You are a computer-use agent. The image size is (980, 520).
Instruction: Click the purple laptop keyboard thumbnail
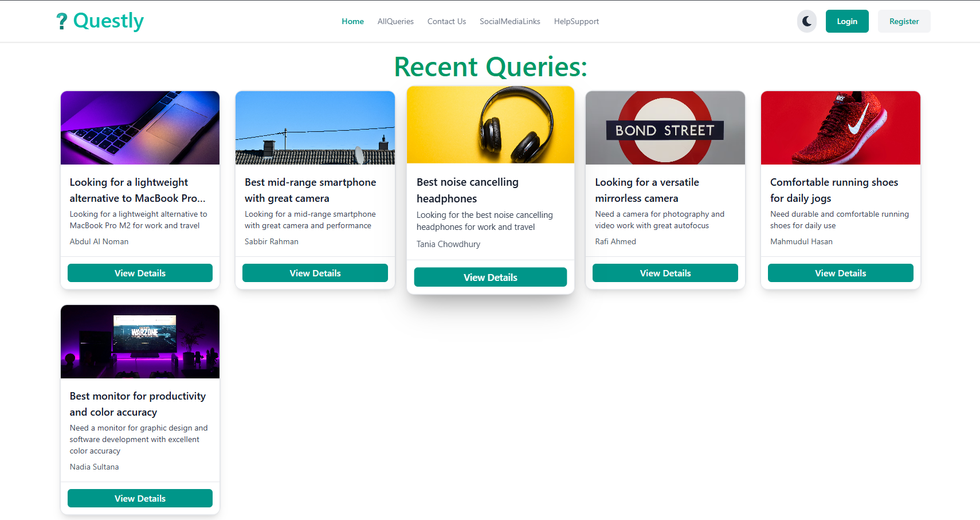point(140,128)
